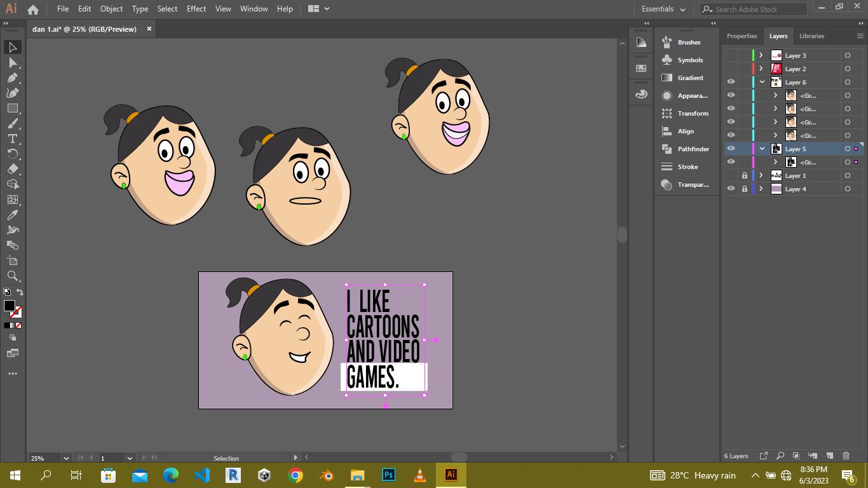
Task: Hide Layer 5 using eye icon
Action: [x=731, y=149]
